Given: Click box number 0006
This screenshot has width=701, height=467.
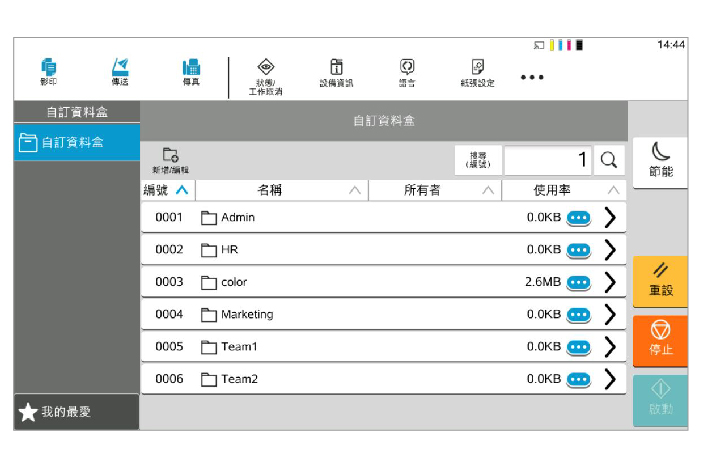Looking at the screenshot, I should [169, 379].
